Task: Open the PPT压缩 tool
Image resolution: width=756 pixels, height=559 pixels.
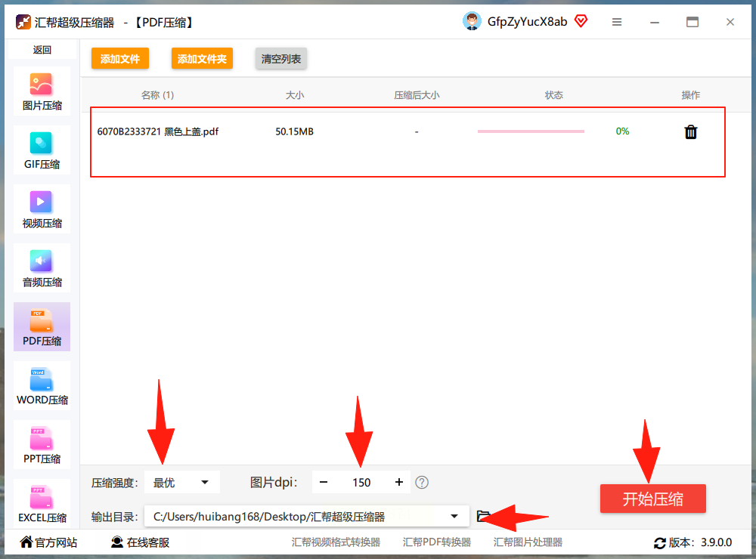Action: pos(42,445)
